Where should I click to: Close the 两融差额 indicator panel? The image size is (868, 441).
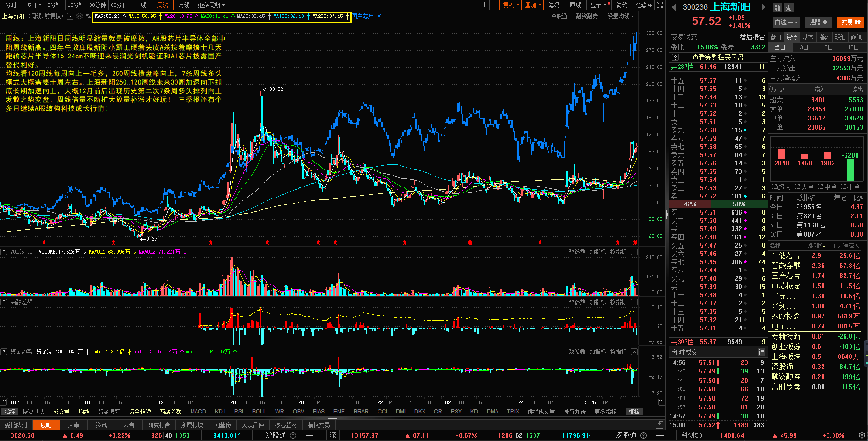[634, 302]
